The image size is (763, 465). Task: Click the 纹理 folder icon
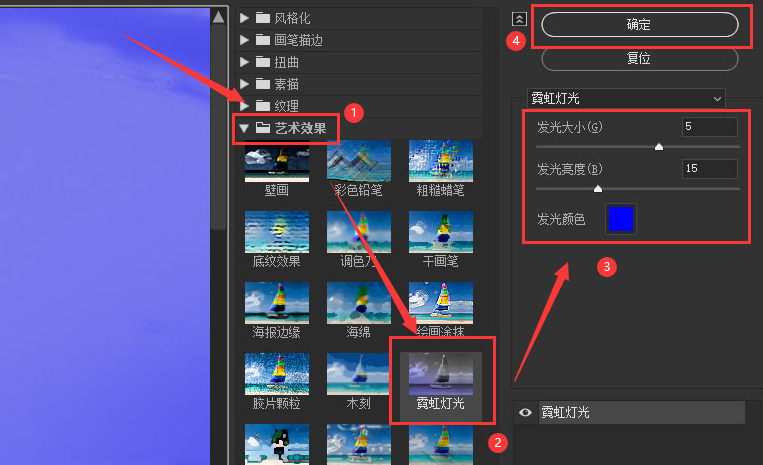[x=263, y=106]
